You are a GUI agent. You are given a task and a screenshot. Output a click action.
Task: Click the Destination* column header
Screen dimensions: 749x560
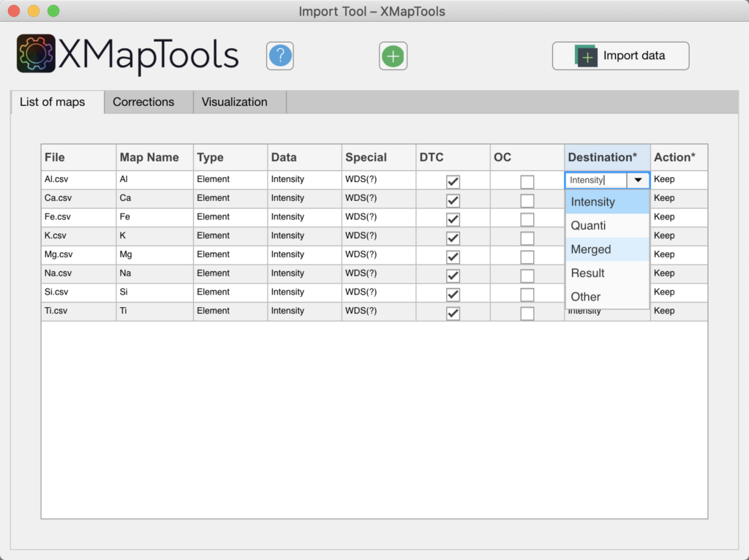(x=607, y=157)
